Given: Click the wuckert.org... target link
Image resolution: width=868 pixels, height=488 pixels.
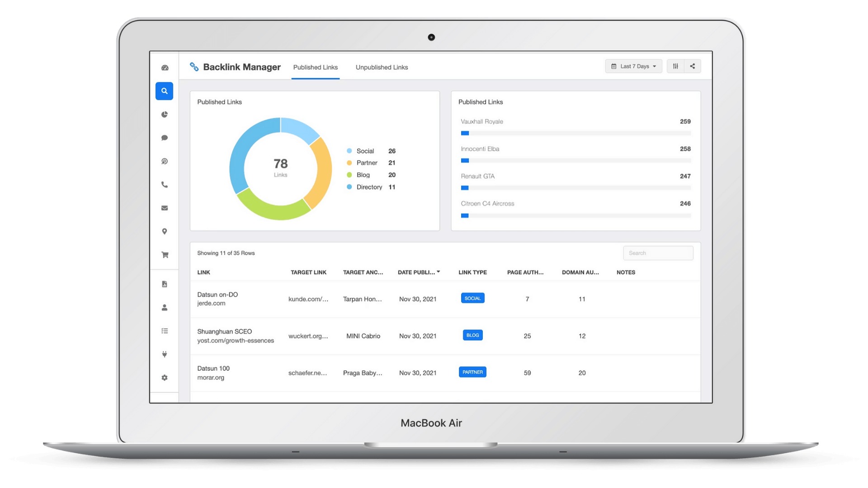Looking at the screenshot, I should 308,336.
